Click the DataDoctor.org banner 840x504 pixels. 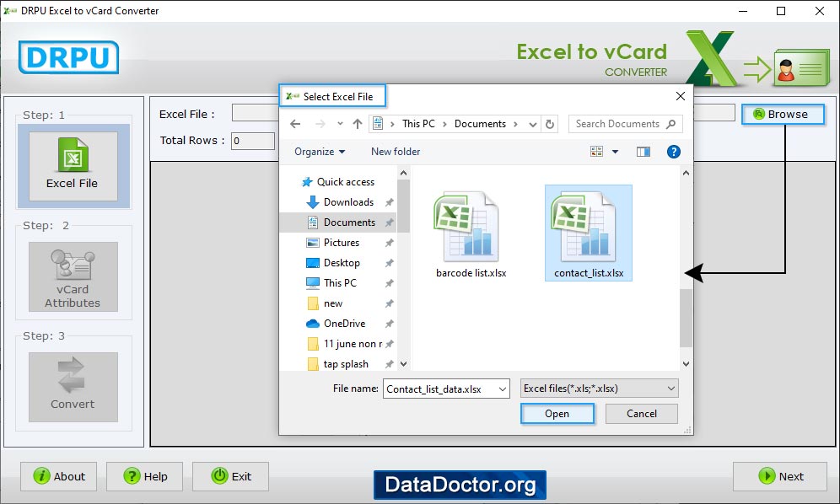tap(460, 485)
